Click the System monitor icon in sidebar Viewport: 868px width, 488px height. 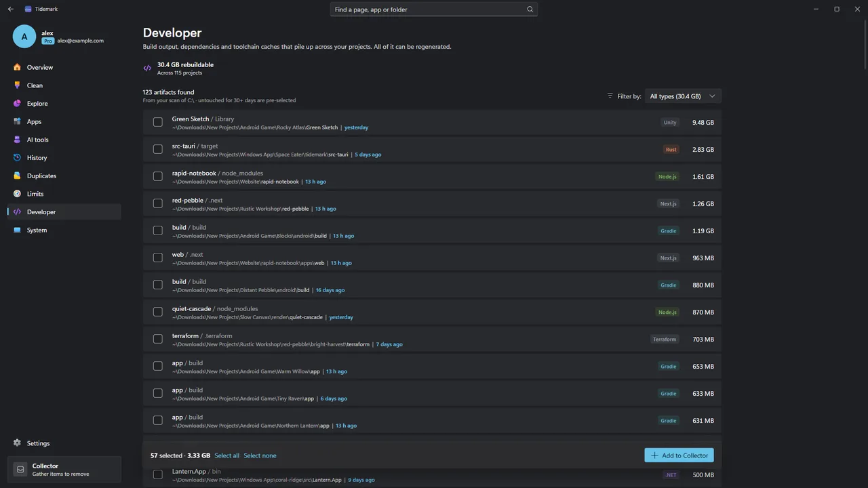point(17,230)
